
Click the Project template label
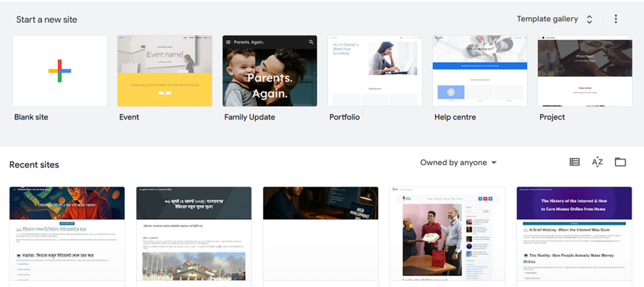point(552,117)
